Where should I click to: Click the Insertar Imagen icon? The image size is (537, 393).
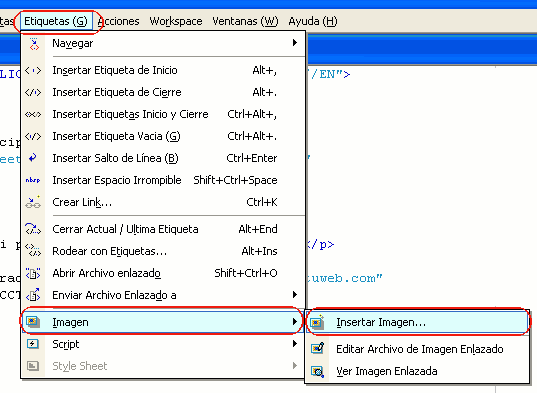317,322
